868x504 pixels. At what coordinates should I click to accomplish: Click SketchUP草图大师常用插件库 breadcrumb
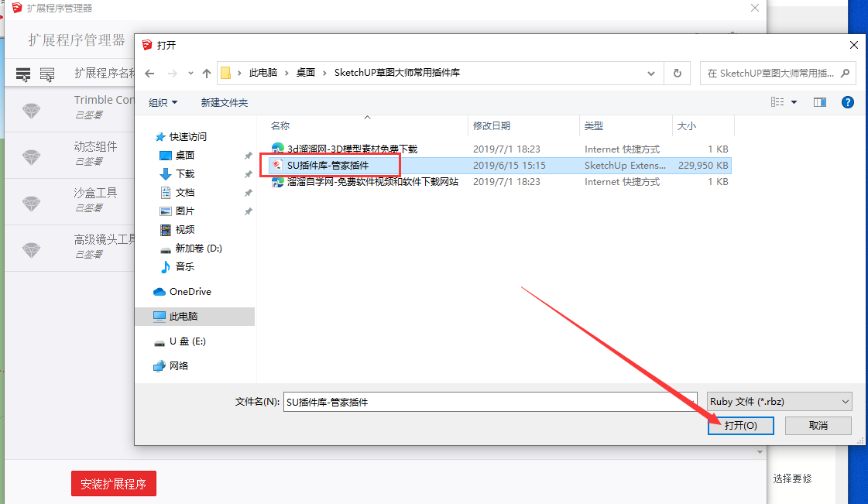coord(397,73)
